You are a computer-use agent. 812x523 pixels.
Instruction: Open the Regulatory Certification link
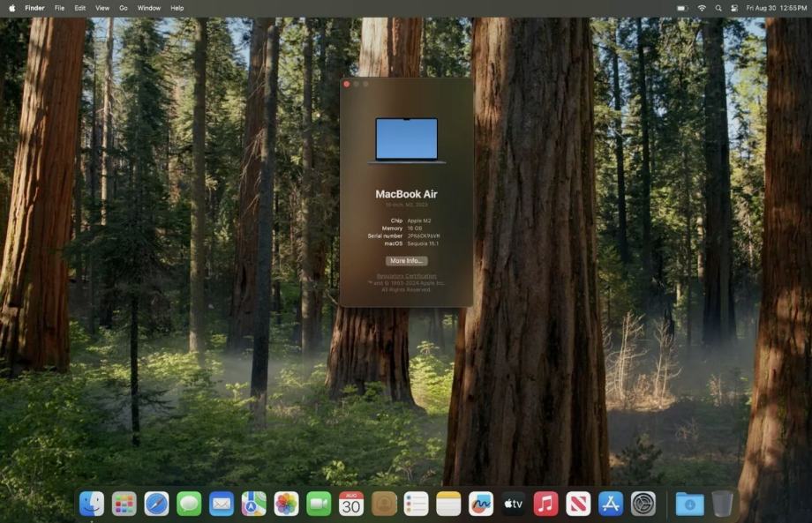[x=407, y=276]
